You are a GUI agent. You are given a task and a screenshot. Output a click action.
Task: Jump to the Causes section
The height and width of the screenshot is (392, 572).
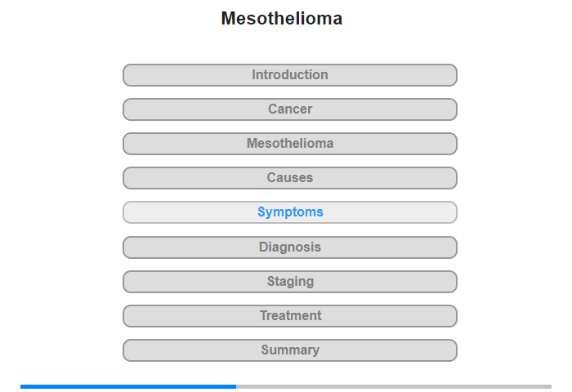289,178
